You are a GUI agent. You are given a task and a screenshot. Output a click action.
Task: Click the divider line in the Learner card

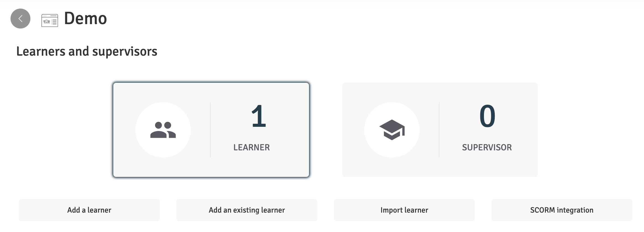tap(210, 130)
